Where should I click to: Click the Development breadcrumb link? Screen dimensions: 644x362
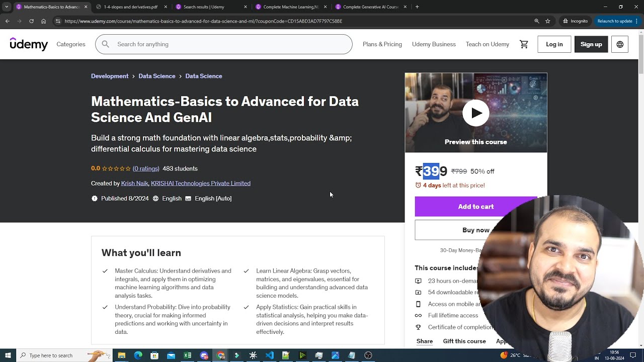point(110,76)
